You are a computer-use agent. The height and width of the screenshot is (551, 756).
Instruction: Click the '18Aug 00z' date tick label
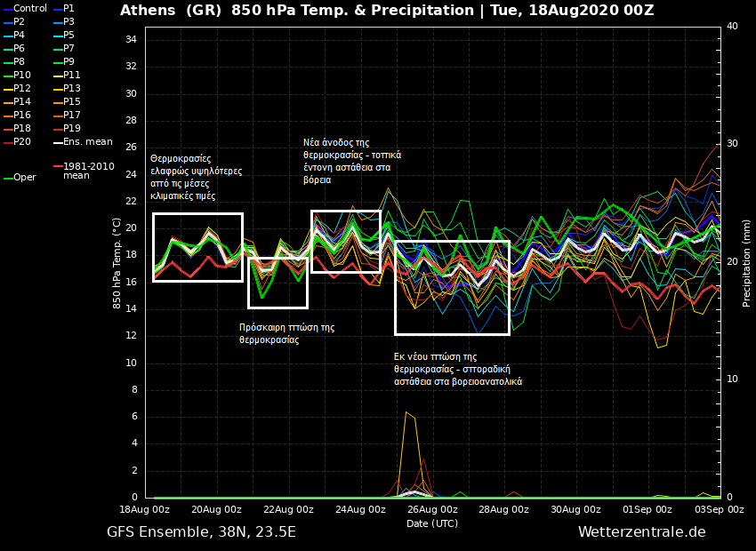145,509
